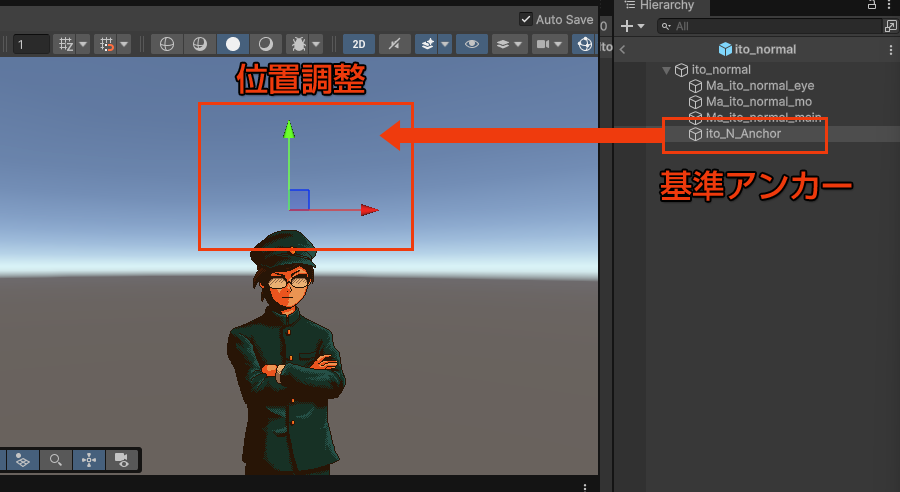Click the debug draw mode bug icon
Screen dimensions: 900x492
(x=298, y=44)
